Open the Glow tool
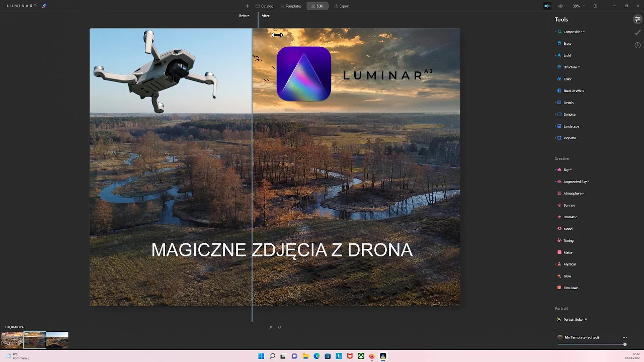 coord(567,276)
